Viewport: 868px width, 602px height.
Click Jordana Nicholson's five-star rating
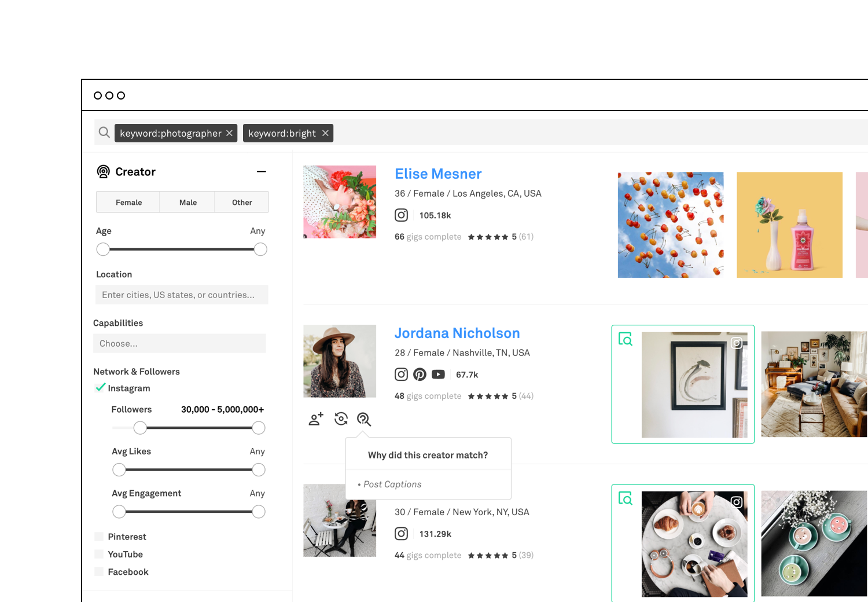pyautogui.click(x=488, y=396)
